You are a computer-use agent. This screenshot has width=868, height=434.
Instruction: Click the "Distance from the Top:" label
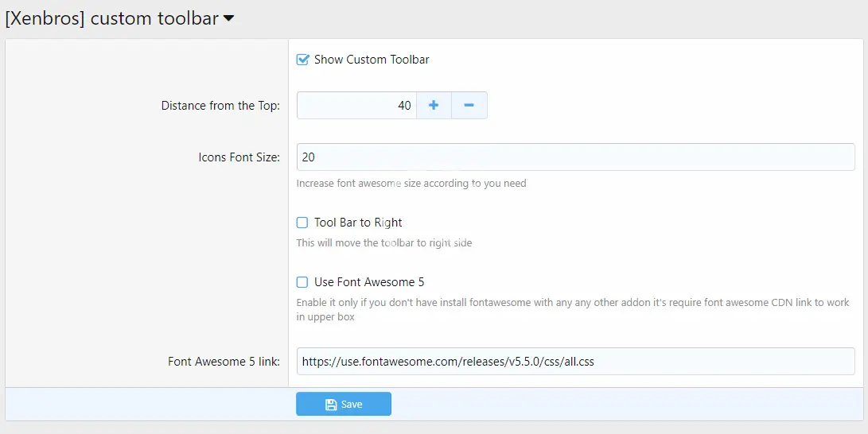[x=220, y=106]
